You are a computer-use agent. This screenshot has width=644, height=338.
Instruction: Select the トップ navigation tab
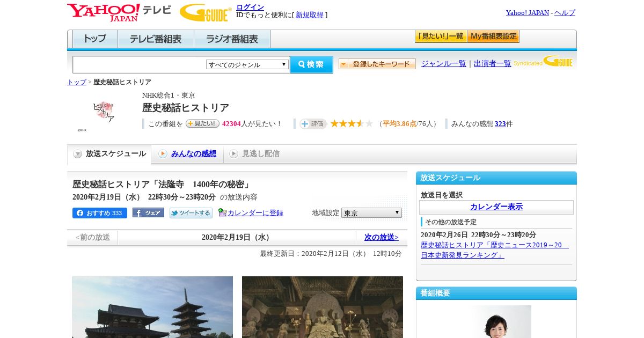[95, 39]
